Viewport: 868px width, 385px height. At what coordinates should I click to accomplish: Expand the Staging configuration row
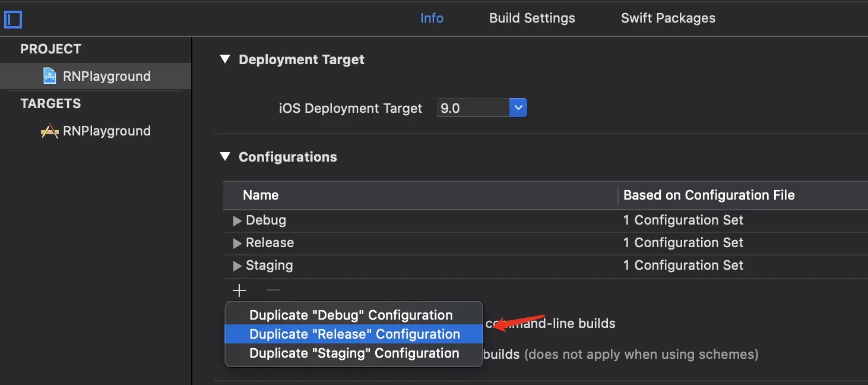coord(237,266)
